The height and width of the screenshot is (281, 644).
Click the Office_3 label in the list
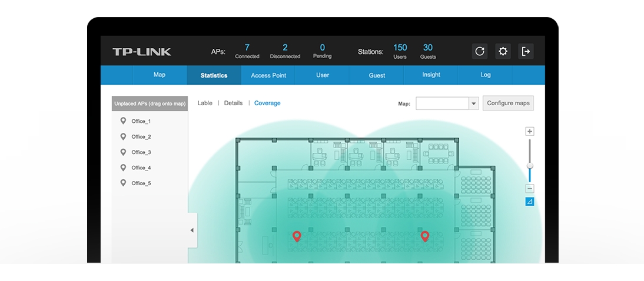(x=141, y=152)
